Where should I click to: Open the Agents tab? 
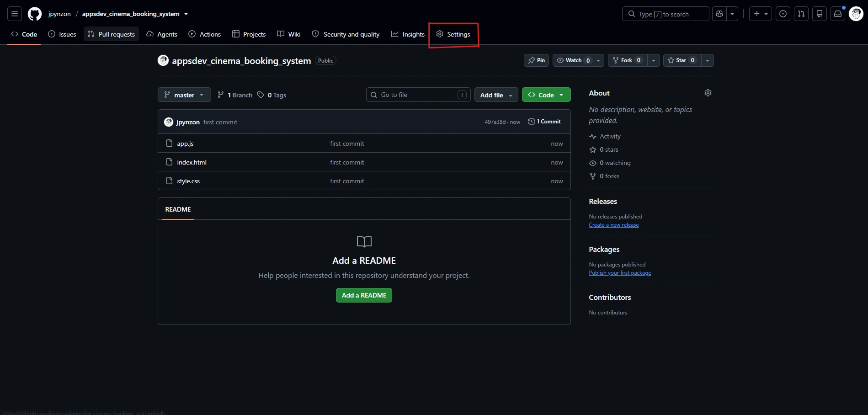162,34
